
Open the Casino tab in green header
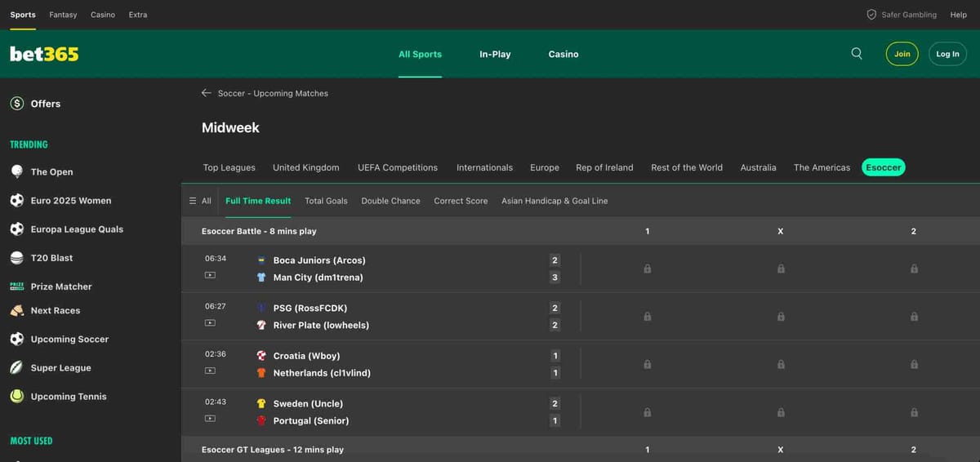[x=563, y=54]
